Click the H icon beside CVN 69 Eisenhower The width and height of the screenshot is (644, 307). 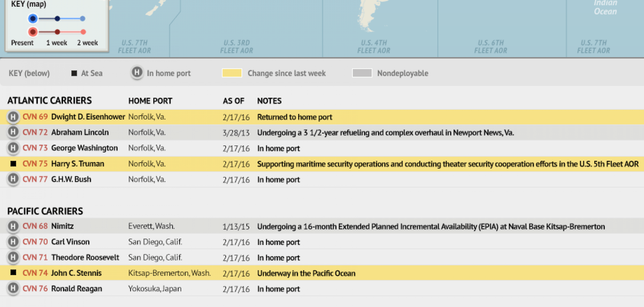[13, 117]
